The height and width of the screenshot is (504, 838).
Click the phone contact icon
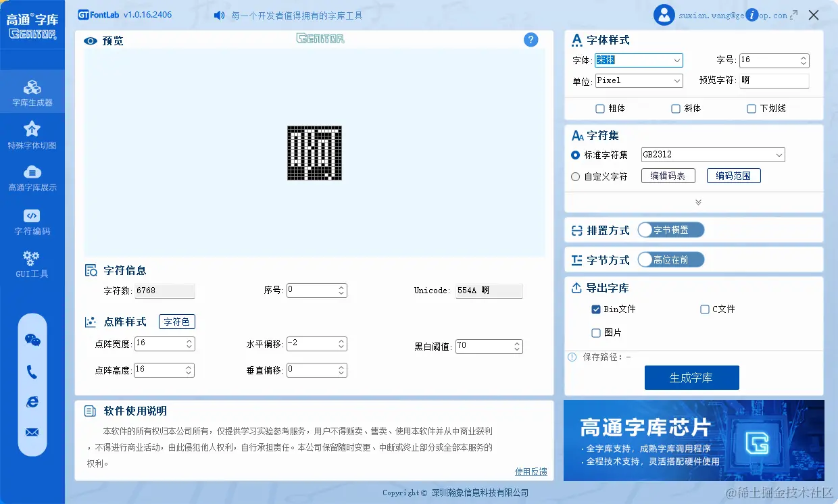pos(32,372)
